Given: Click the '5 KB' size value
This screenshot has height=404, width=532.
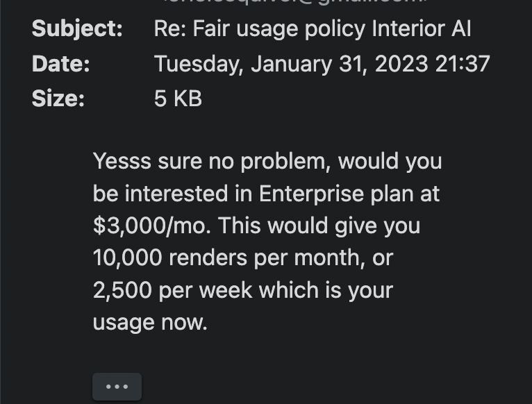Looking at the screenshot, I should pyautogui.click(x=178, y=99).
